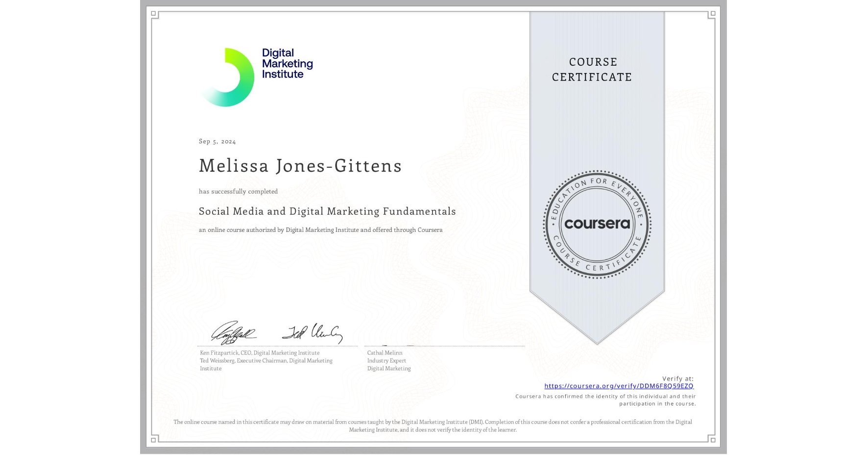Click the disclaimer beginning 'The online course named'
868x455 pixels.
pyautogui.click(x=433, y=426)
